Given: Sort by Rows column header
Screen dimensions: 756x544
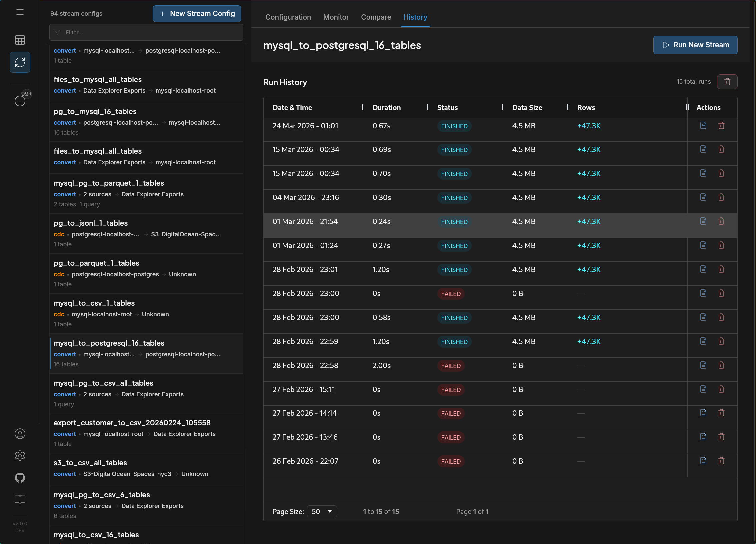Looking at the screenshot, I should [586, 107].
